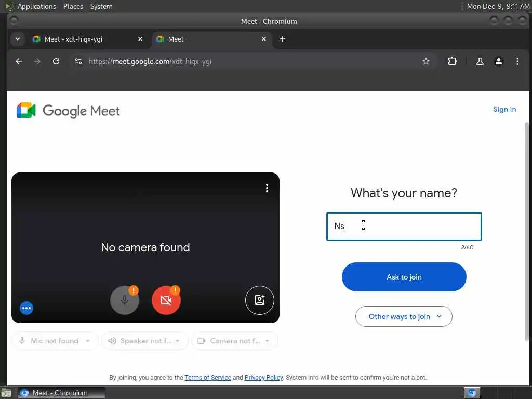Open the apply visual effects icon
This screenshot has height=399, width=532.
(x=260, y=300)
